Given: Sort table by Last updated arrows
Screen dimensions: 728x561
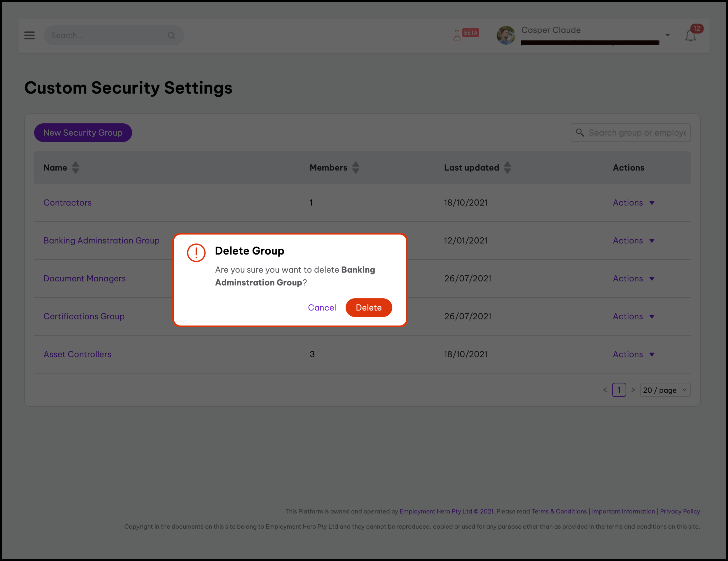Looking at the screenshot, I should click(507, 168).
